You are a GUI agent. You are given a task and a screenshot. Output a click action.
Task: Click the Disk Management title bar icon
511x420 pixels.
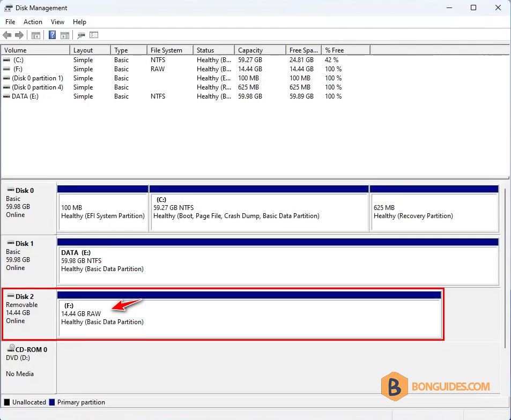click(x=8, y=8)
